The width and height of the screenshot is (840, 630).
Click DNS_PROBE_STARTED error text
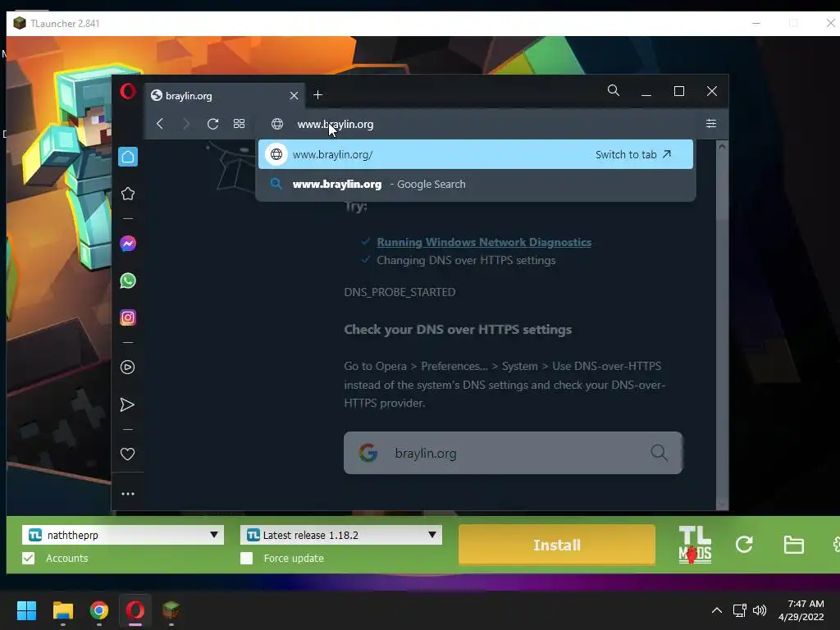(399, 292)
